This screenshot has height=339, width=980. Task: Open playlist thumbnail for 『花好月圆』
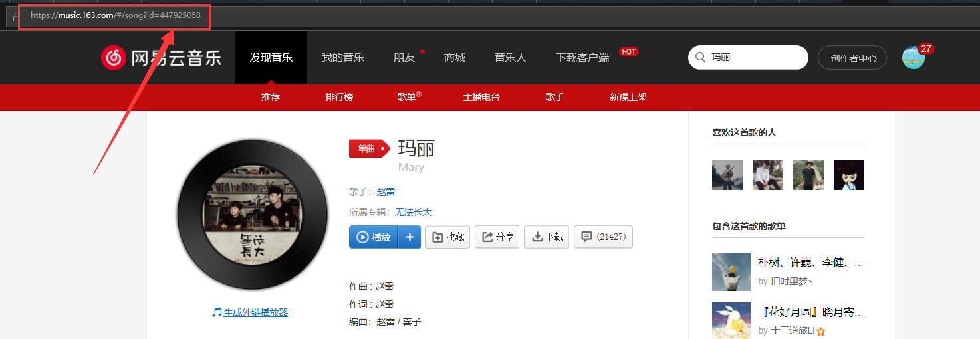(731, 320)
